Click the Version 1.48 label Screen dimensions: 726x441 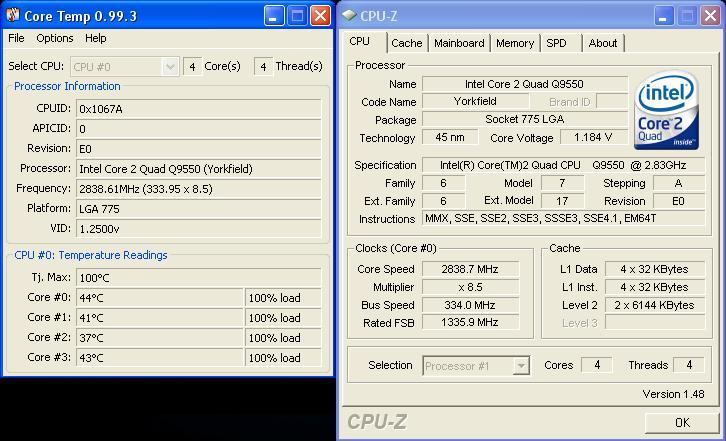[x=673, y=394]
